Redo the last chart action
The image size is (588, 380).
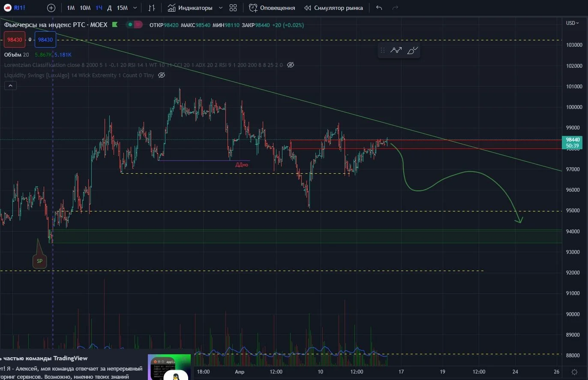point(395,8)
